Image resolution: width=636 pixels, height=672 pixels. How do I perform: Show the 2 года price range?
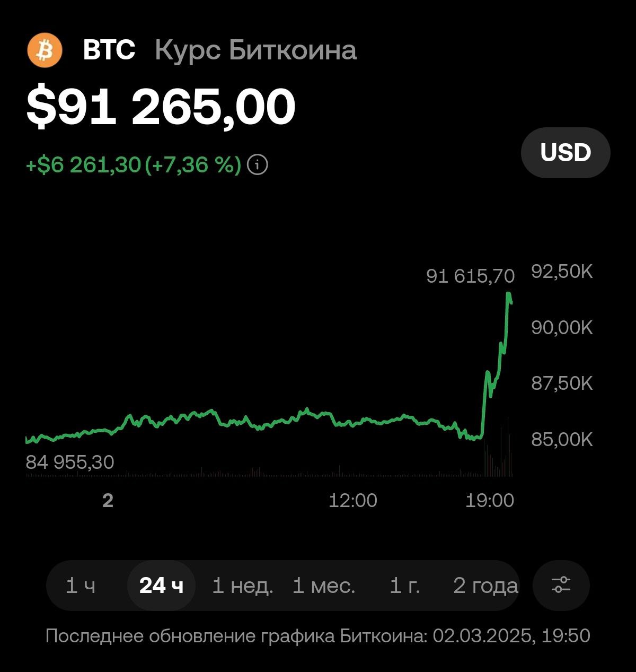click(485, 586)
